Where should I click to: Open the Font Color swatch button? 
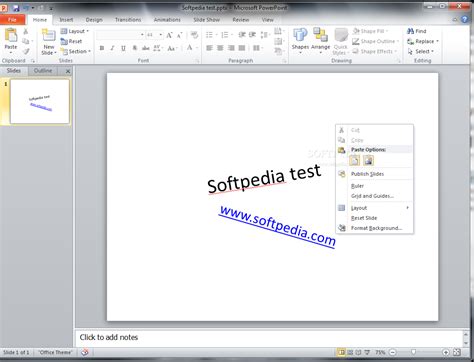click(190, 48)
